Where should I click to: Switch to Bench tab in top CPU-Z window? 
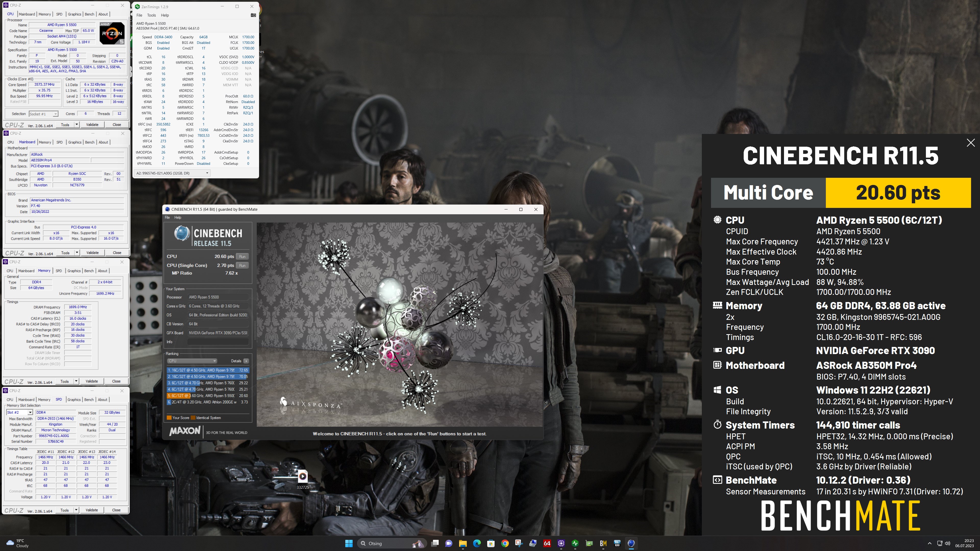point(89,14)
